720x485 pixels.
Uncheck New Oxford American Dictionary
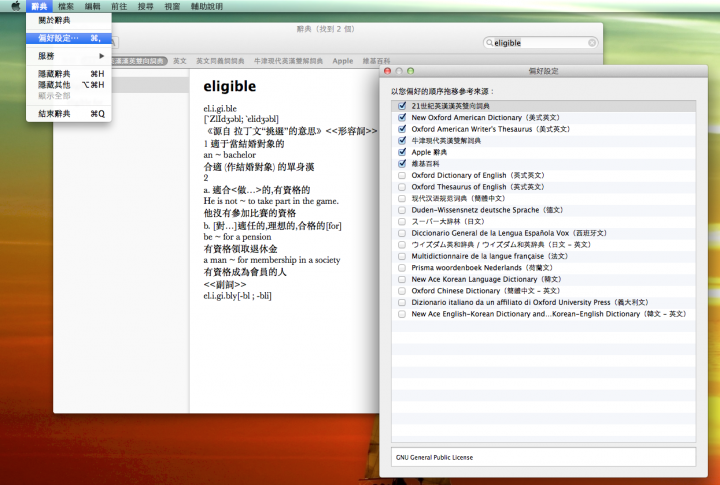(402, 118)
